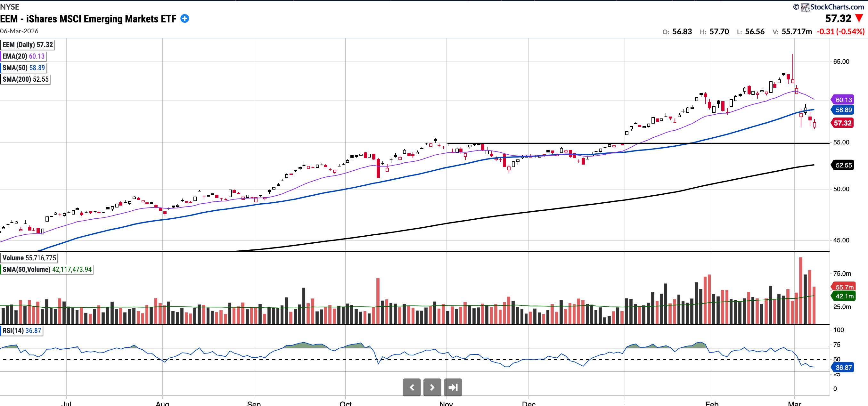This screenshot has height=406, width=868.
Task: Click the purple 60.13 EMA price tag
Action: (x=843, y=100)
